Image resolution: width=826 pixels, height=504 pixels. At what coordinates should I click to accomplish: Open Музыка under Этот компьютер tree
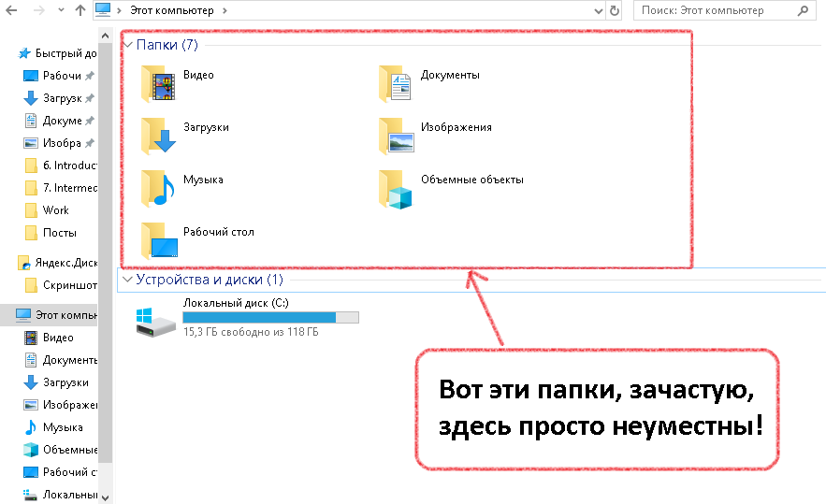point(53,427)
